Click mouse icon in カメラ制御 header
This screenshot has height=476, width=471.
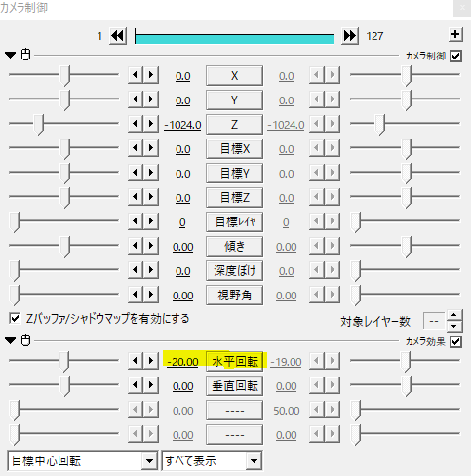click(26, 55)
